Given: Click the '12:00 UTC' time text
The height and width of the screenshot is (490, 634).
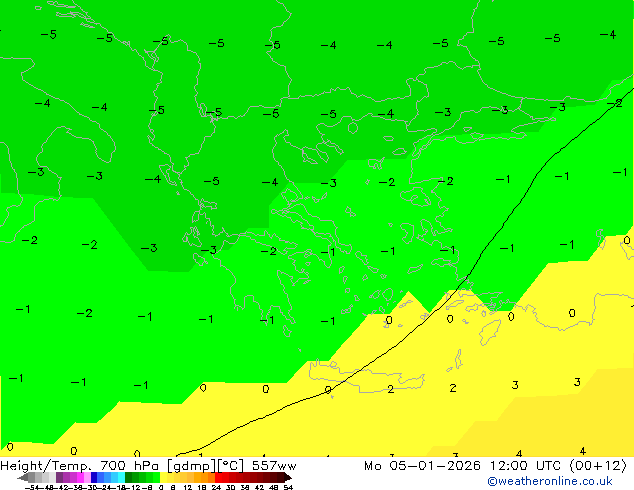Looking at the screenshot, I should (x=525, y=466).
